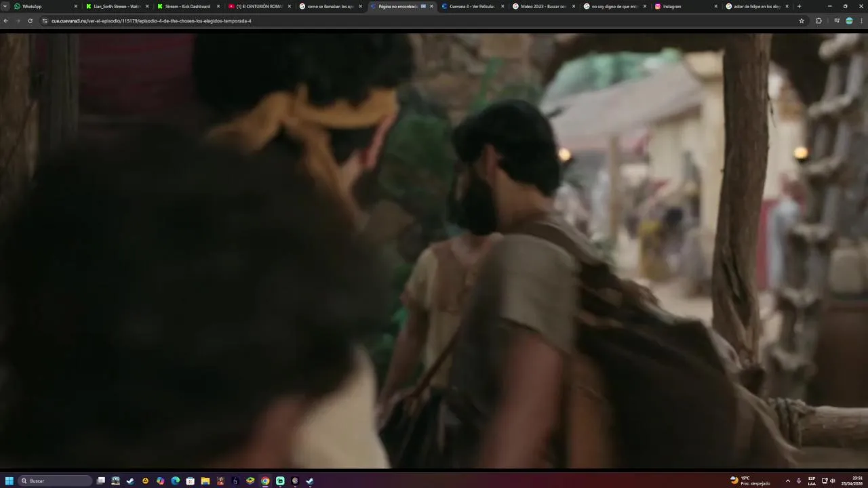
Task: Open the Chrome profile avatar
Action: coord(849,21)
